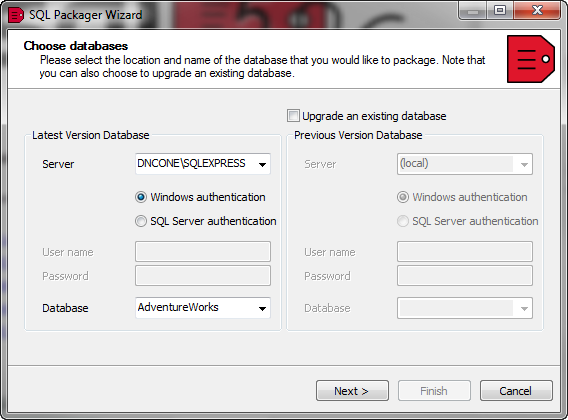Select SQL Server authentication for previous version
The height and width of the screenshot is (420, 568).
[x=403, y=221]
